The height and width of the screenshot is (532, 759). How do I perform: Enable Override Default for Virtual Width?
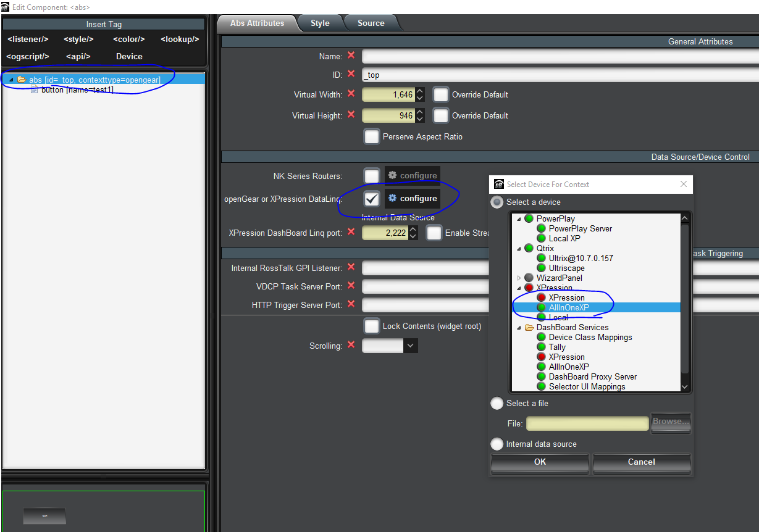pos(440,94)
